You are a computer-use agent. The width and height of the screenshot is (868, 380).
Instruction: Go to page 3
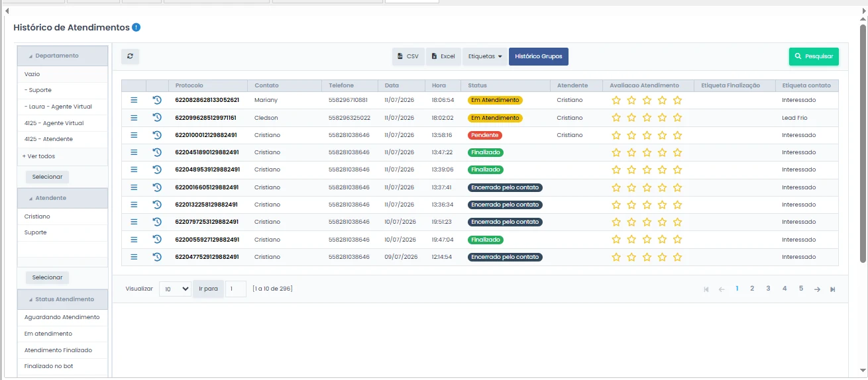(768, 289)
